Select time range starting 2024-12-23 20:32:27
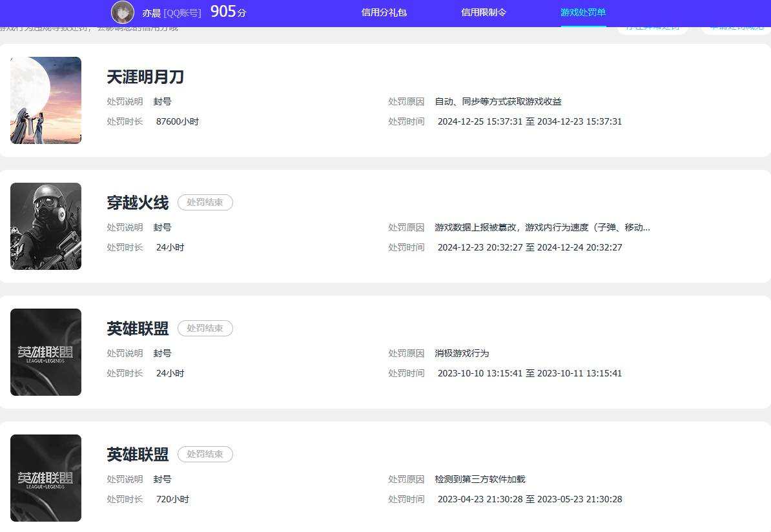Viewport: 771px width, 532px height. pos(529,247)
